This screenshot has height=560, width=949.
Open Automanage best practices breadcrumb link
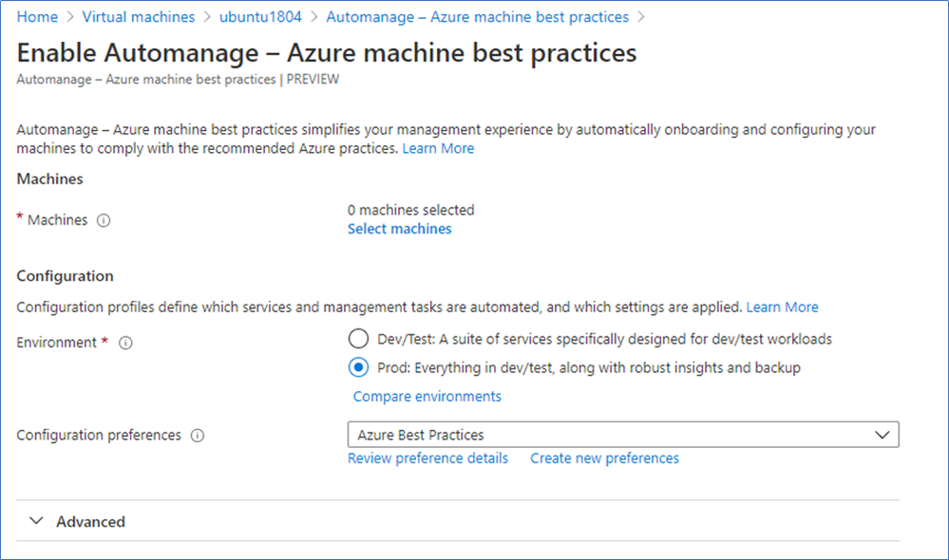tap(477, 17)
